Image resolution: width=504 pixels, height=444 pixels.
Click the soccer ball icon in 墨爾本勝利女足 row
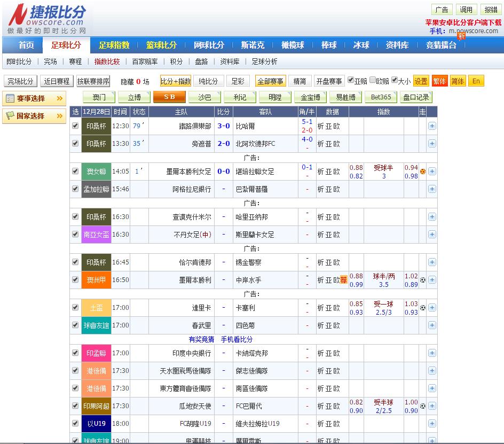pyautogui.click(x=423, y=172)
